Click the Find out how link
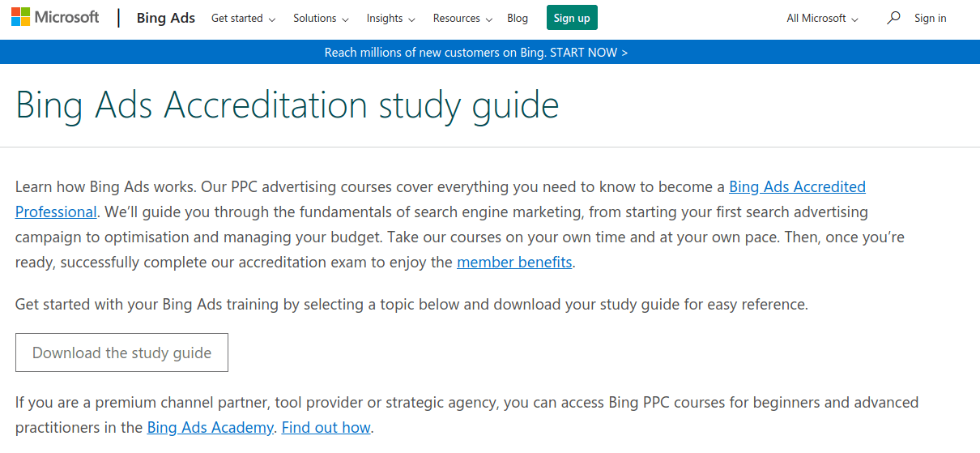 pos(326,427)
